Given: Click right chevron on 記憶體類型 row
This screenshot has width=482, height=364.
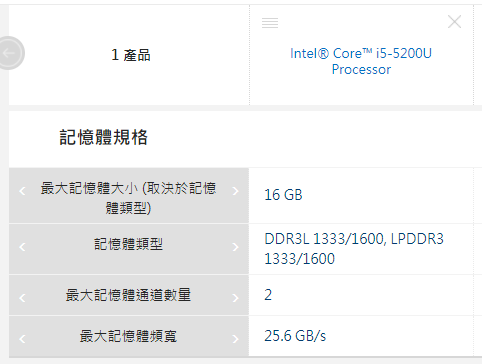Looking at the screenshot, I should 235,247.
